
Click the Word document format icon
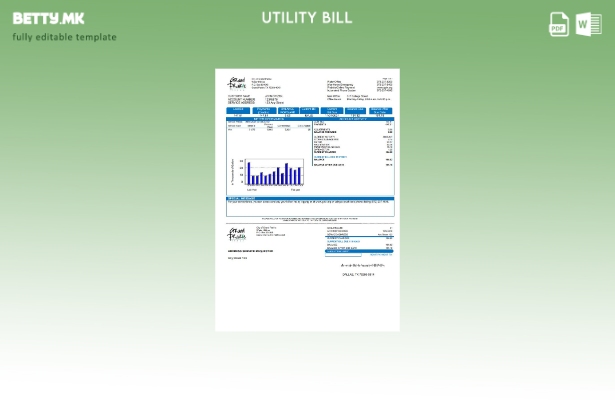(x=588, y=24)
